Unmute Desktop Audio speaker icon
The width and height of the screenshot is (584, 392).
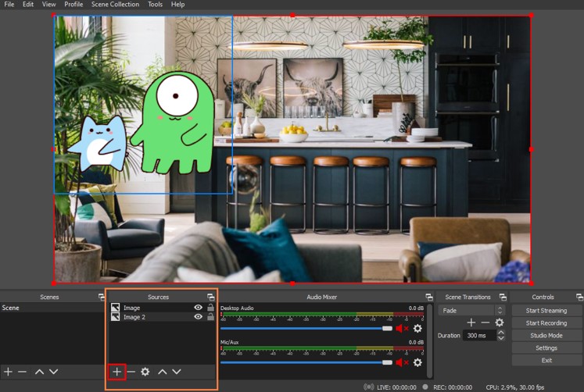[402, 329]
